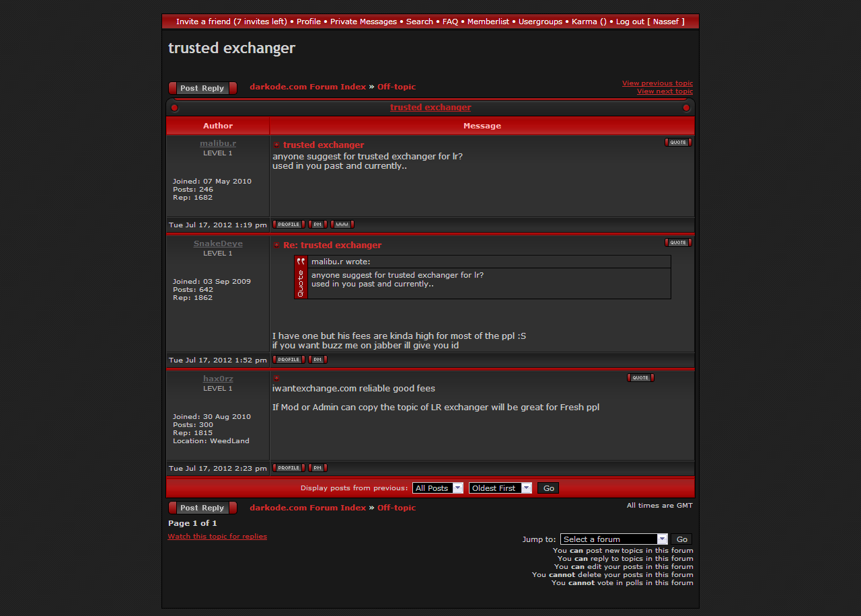
Task: Open malibu.r's PROFILE icon button
Action: tap(289, 225)
